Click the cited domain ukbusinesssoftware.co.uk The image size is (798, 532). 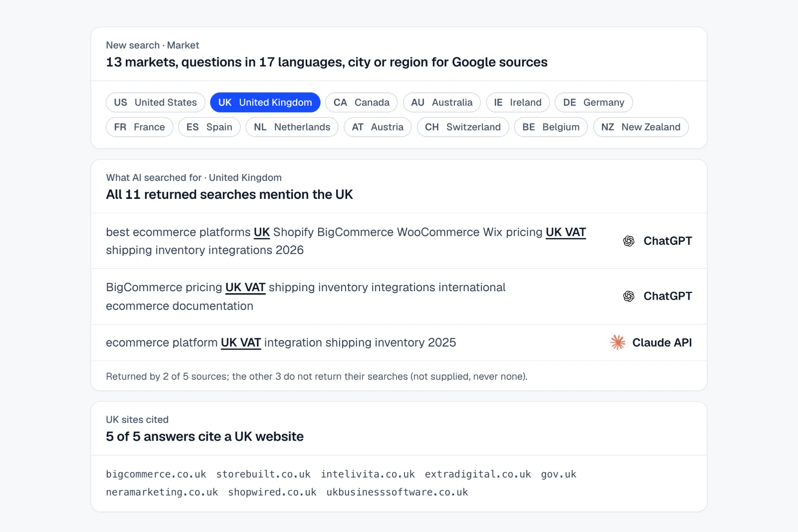398,492
